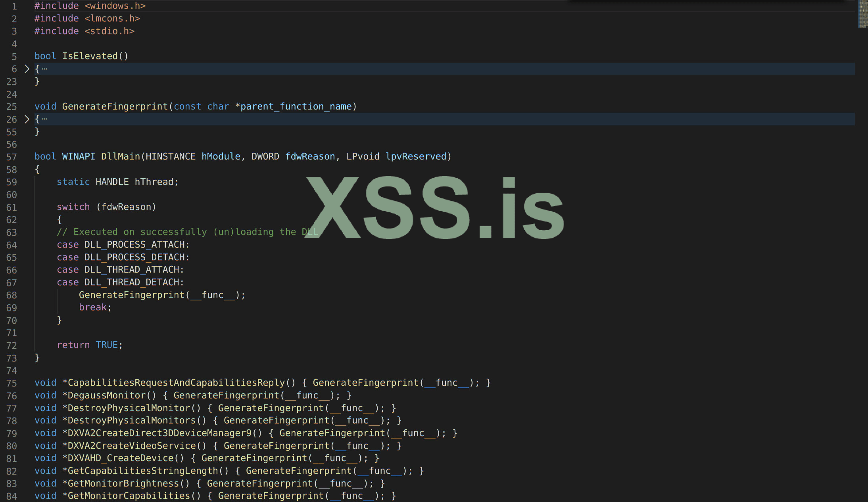868x502 pixels.
Task: Click the windows.h include path
Action: pos(115,6)
